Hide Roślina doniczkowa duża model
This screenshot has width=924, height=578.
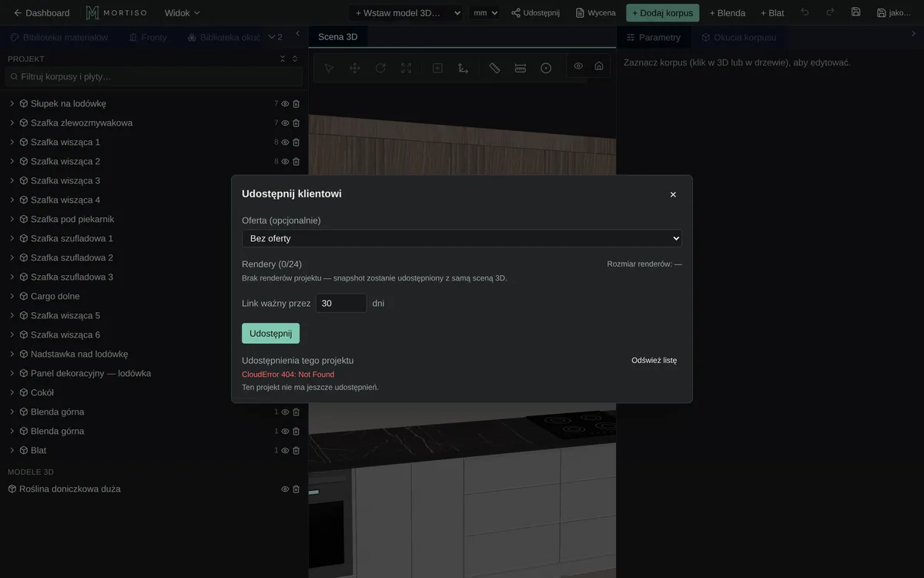click(285, 489)
